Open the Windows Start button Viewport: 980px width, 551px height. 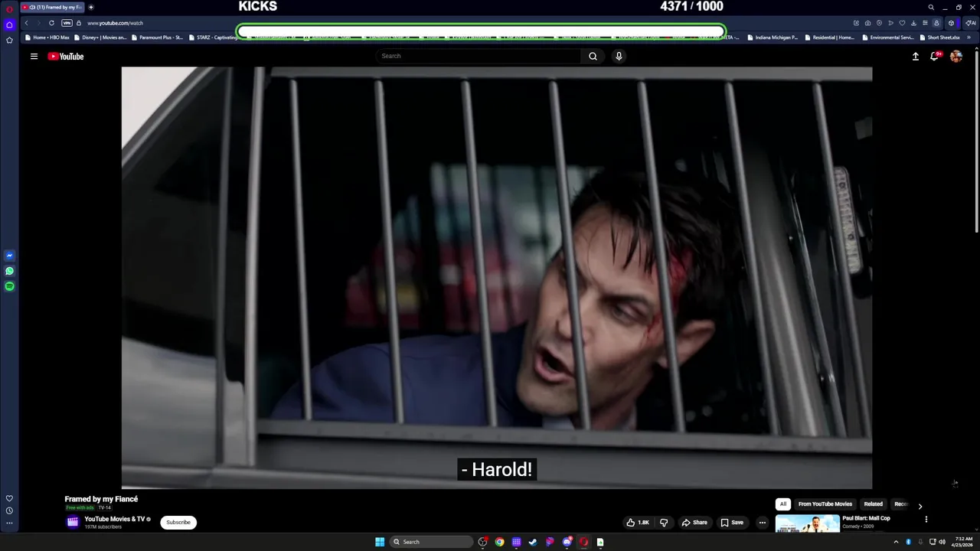pos(380,542)
